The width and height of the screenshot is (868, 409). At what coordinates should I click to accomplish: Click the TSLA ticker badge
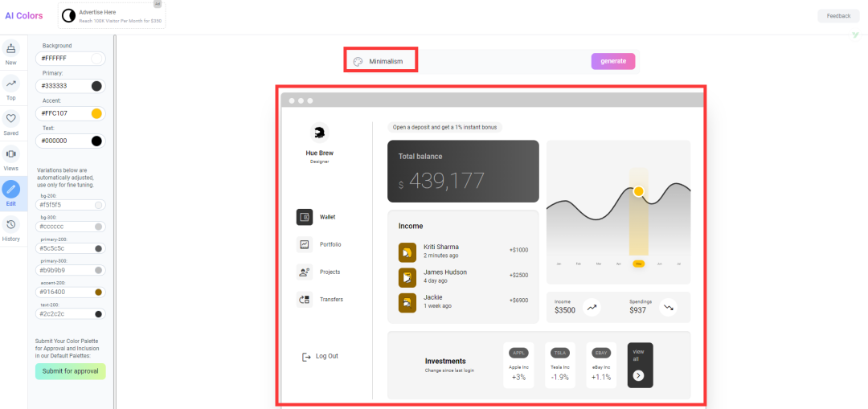click(x=559, y=353)
